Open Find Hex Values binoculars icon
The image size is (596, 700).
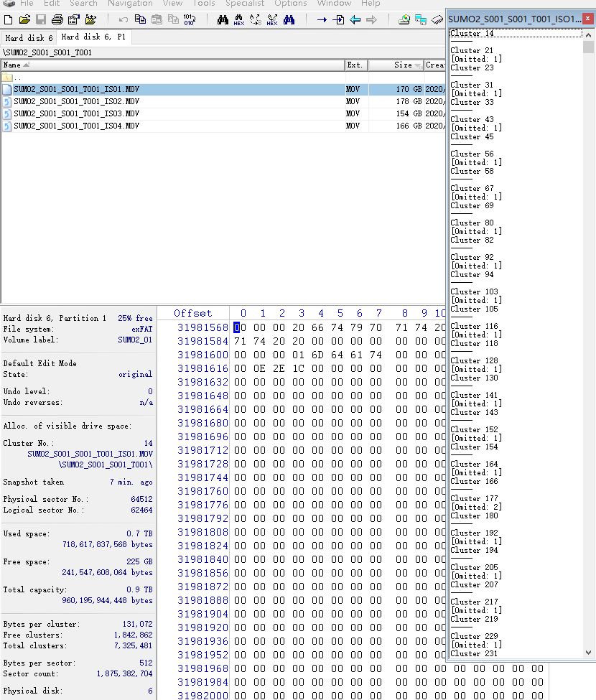coord(239,19)
